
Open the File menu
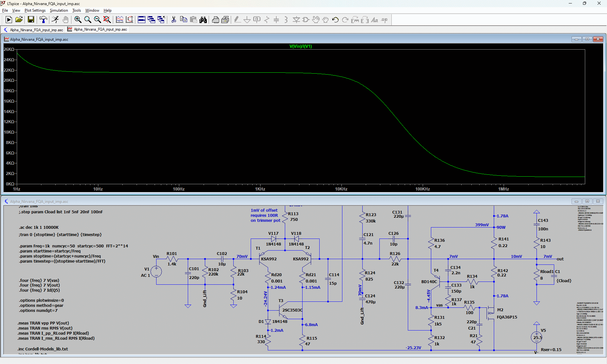point(5,10)
